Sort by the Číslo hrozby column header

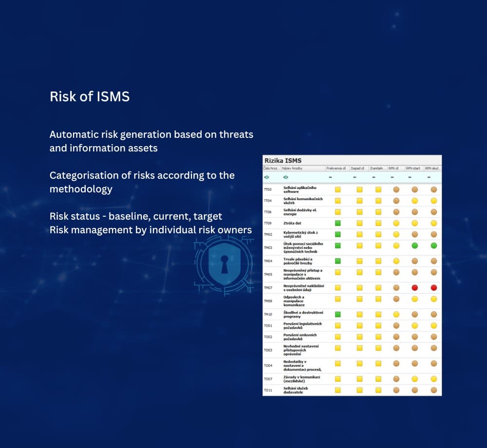tap(272, 168)
